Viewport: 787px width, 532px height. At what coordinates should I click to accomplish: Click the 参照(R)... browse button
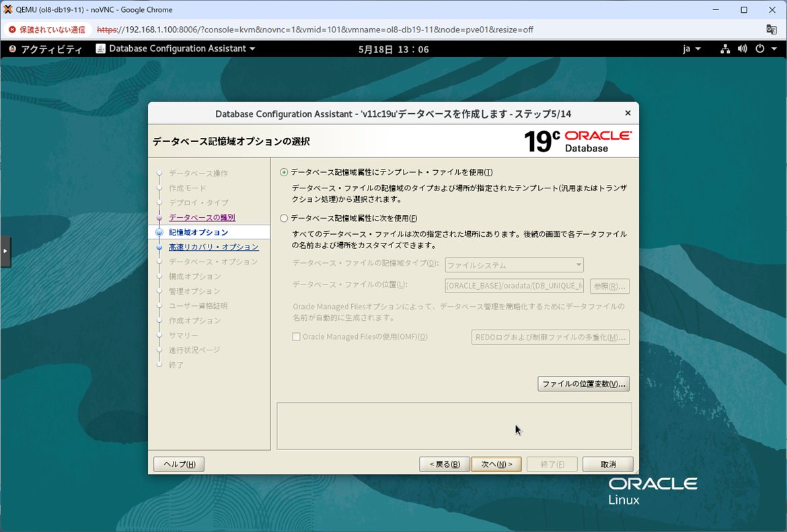[609, 286]
